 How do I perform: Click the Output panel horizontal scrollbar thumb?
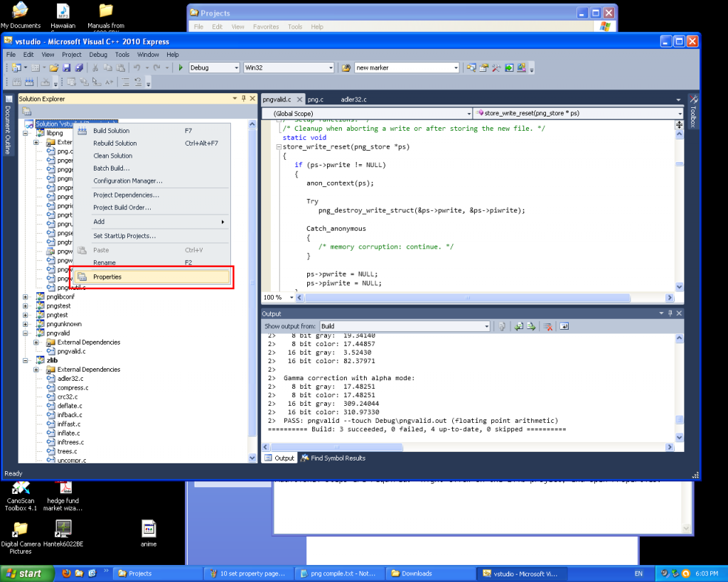pos(336,448)
